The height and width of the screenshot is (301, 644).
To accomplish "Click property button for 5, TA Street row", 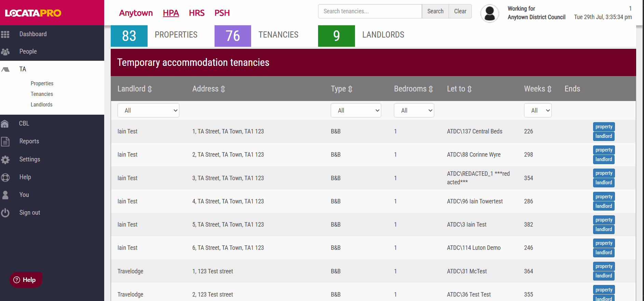I will tap(604, 220).
